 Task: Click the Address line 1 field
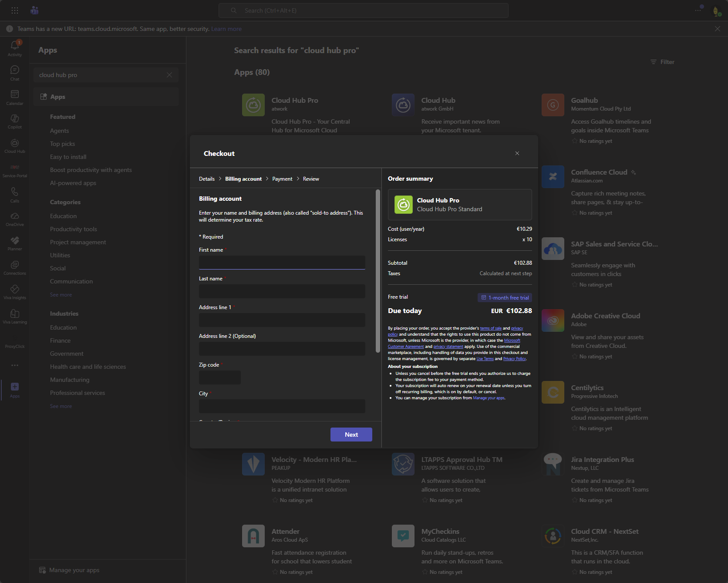(282, 320)
